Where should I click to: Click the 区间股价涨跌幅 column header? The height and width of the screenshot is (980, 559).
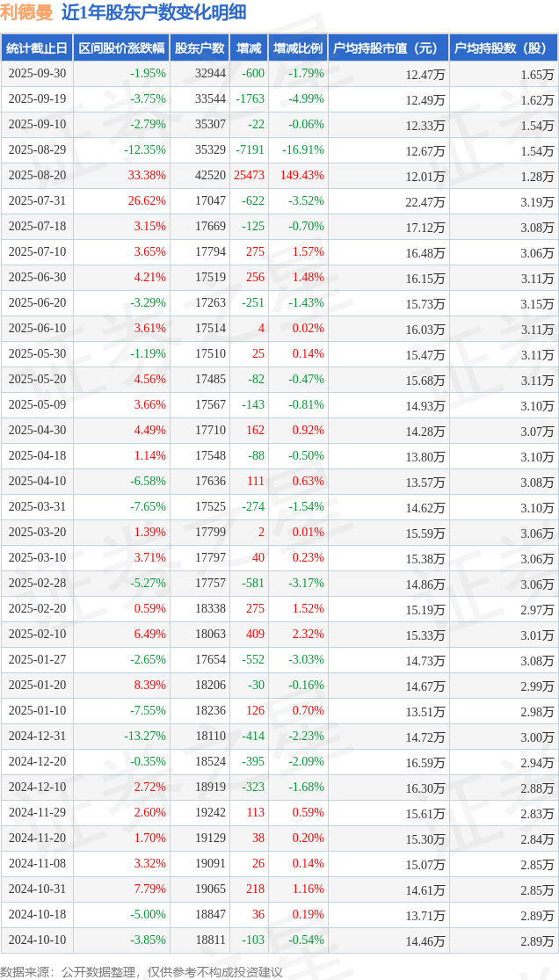pos(121,48)
